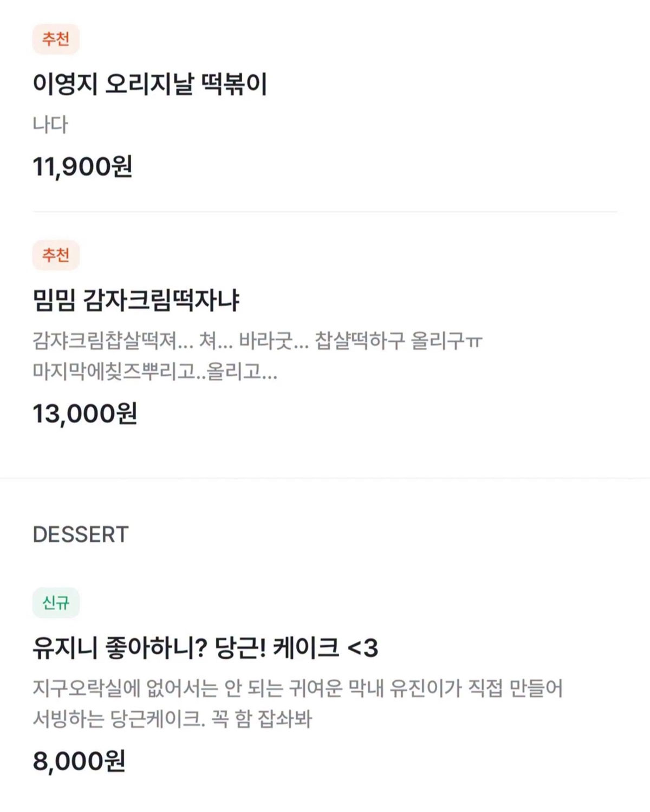Viewport: 650px width, 812px height.
Task: Select the 11,900원 price
Action: pyautogui.click(x=82, y=166)
